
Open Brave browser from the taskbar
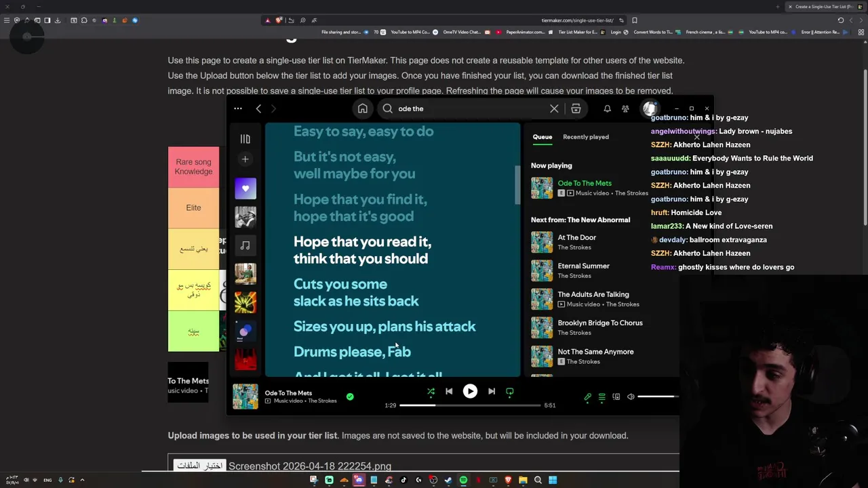pos(508,480)
